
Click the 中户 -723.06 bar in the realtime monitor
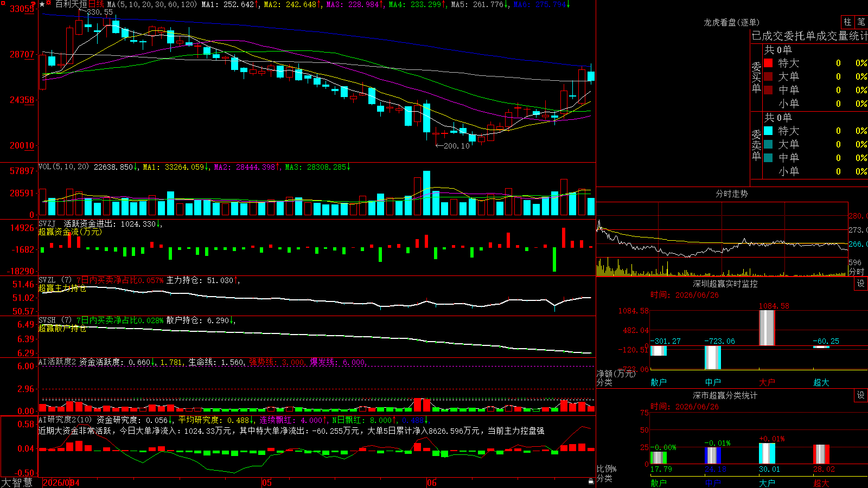[x=713, y=357]
